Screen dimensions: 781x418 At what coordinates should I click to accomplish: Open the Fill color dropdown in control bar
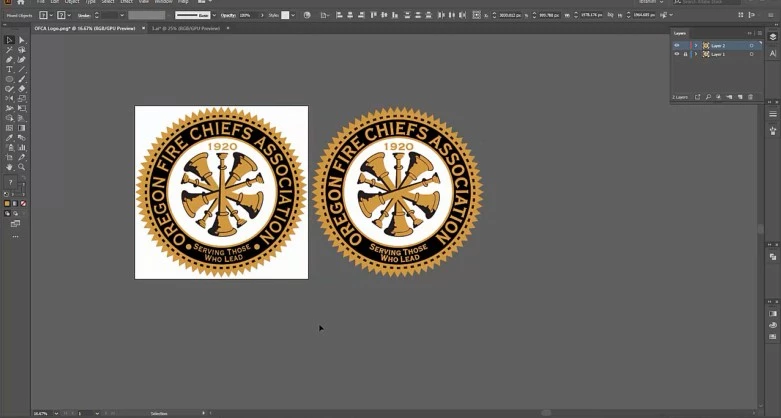[x=51, y=15]
